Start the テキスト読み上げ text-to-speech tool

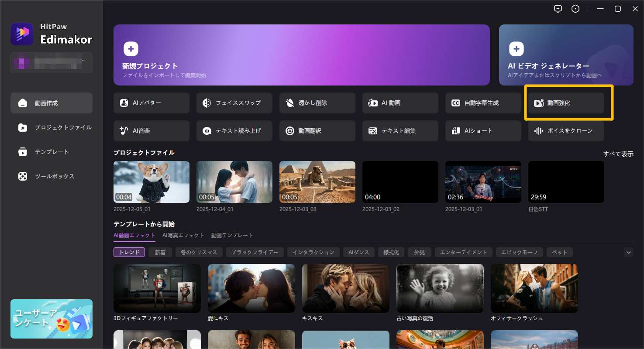pos(234,130)
